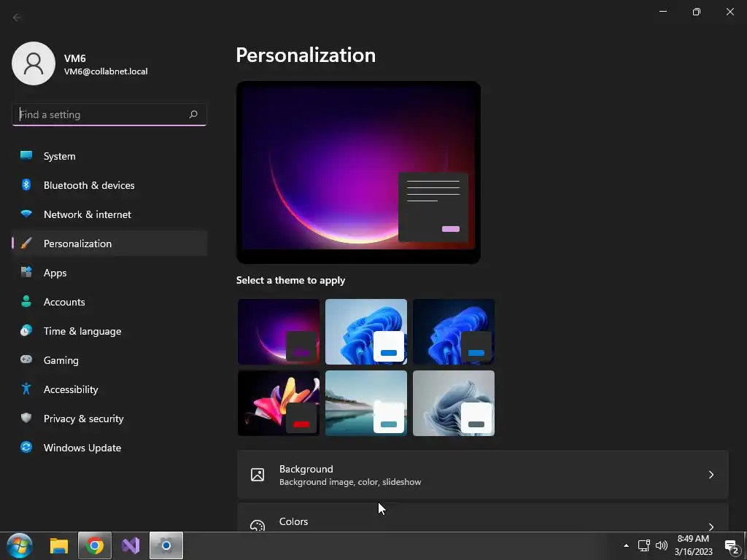Open Visual Studio from taskbar
Screen dimensions: 747x560
point(131,545)
